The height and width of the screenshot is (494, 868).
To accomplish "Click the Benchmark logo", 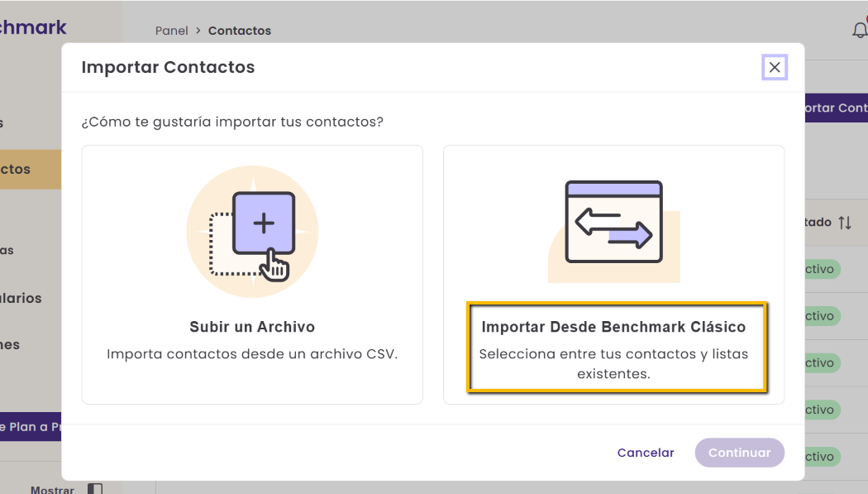I will pos(33,27).
